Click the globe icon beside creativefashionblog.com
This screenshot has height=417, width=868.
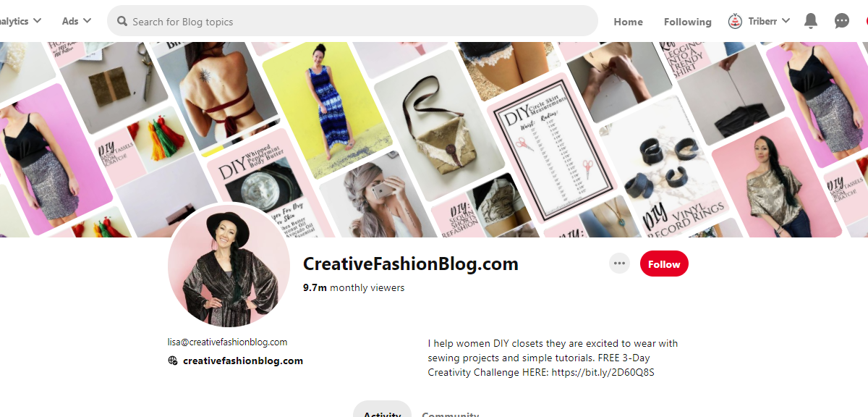(x=173, y=361)
